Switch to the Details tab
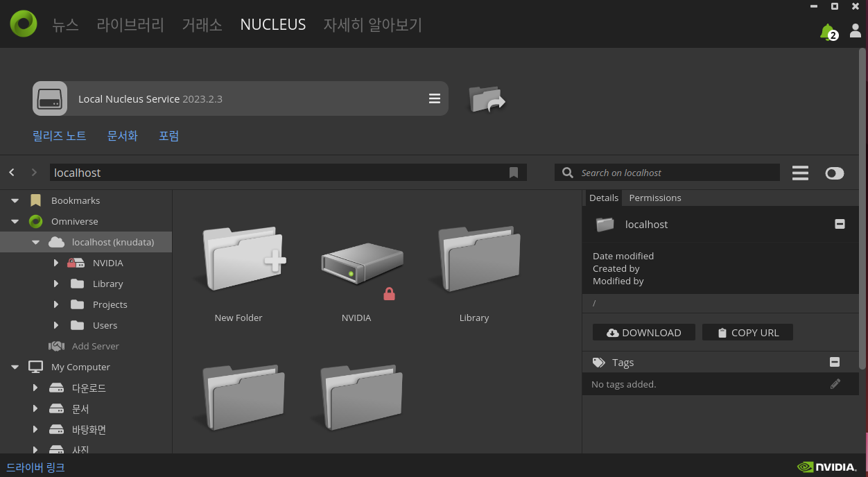 pos(604,198)
